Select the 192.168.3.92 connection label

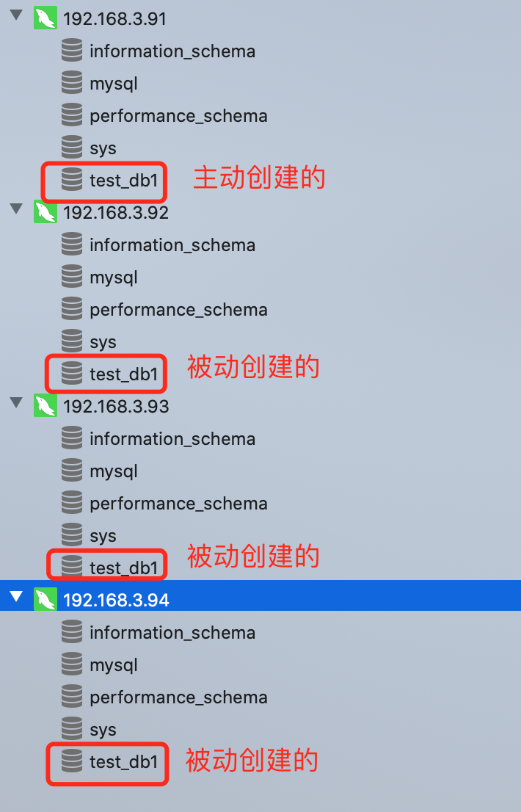116,213
